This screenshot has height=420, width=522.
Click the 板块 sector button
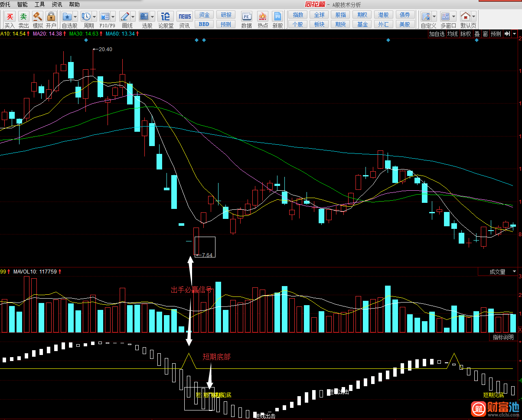319,24
